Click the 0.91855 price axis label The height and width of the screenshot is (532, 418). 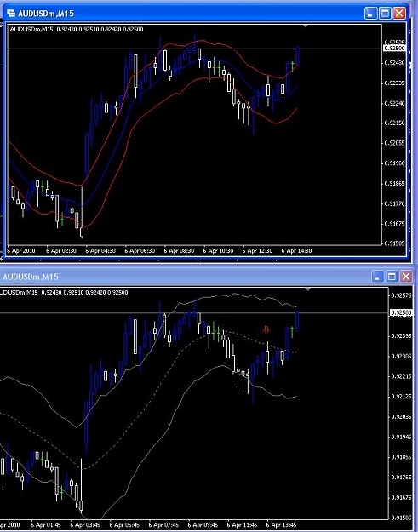click(x=401, y=457)
